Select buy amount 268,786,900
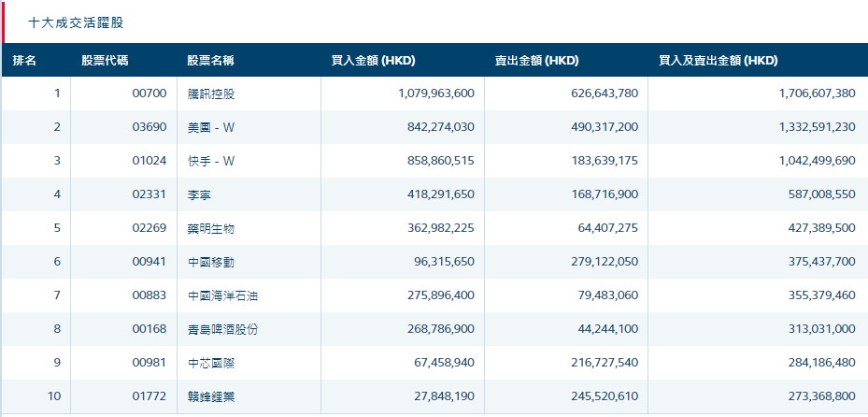The width and height of the screenshot is (868, 417). click(x=441, y=329)
